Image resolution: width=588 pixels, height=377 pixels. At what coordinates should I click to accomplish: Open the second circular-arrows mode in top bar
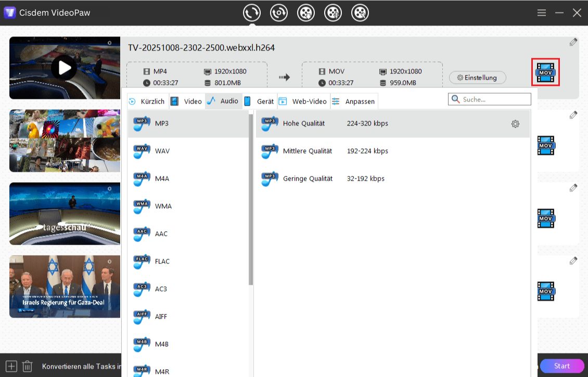coord(279,12)
